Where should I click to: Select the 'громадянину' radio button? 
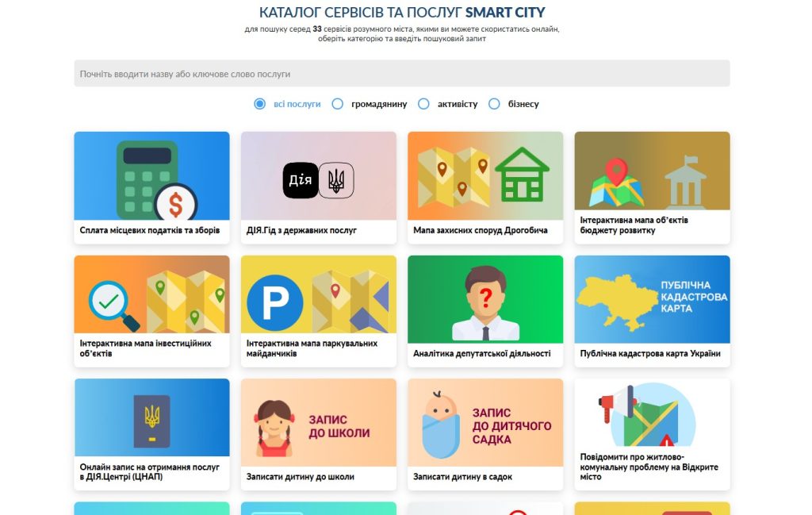[x=338, y=104]
